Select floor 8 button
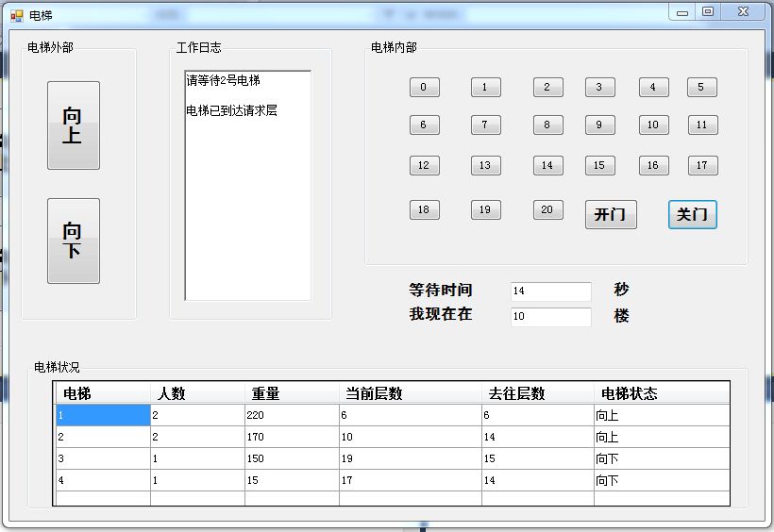The height and width of the screenshot is (532, 774). [x=547, y=125]
